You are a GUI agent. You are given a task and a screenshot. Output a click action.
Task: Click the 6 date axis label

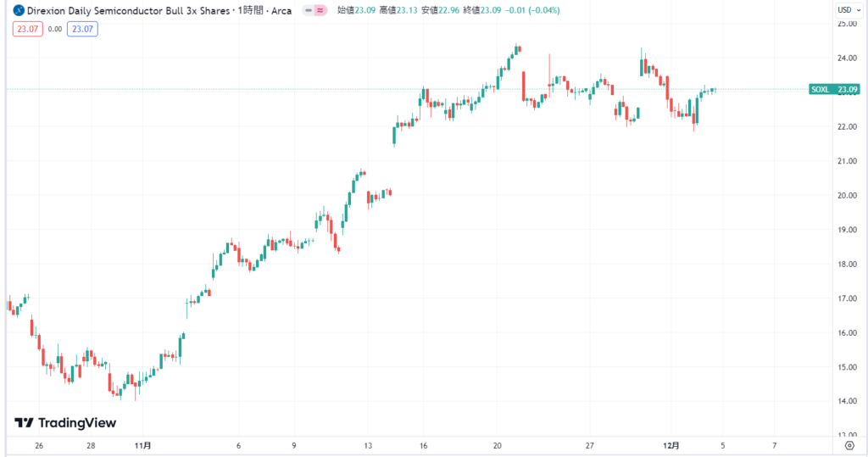[238, 445]
